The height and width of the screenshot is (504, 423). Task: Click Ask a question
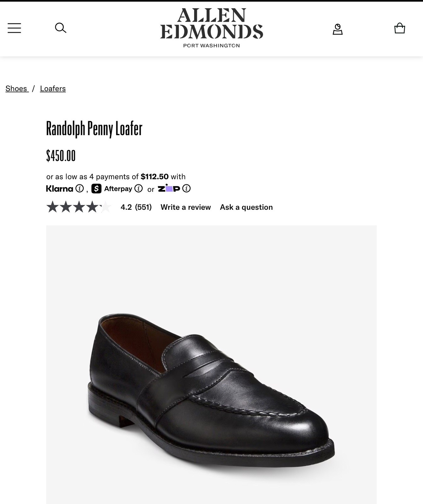click(x=246, y=207)
